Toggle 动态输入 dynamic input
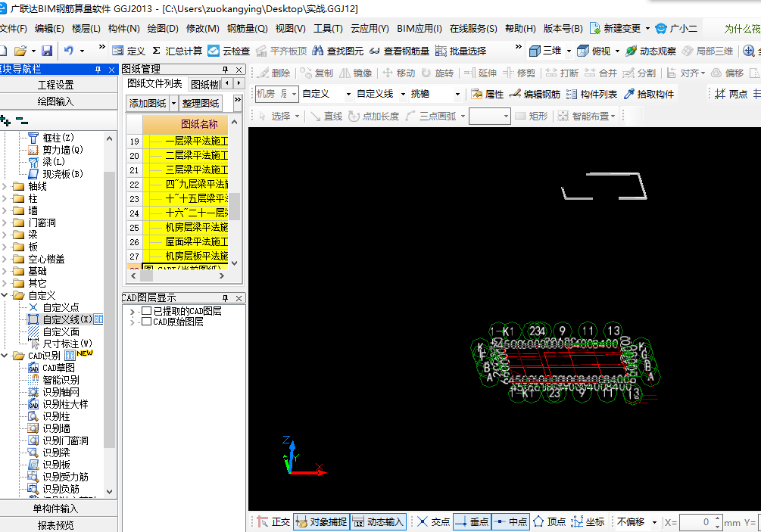761x532 pixels. point(379,522)
